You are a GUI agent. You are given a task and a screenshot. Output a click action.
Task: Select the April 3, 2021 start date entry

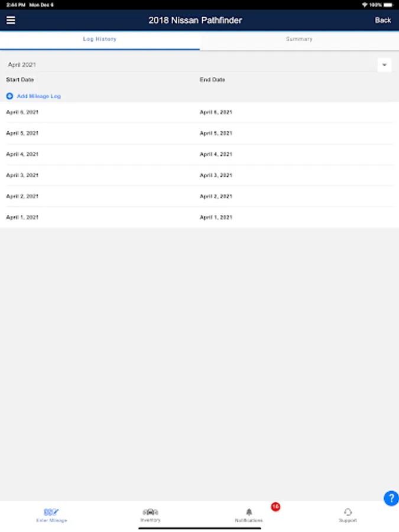point(22,176)
